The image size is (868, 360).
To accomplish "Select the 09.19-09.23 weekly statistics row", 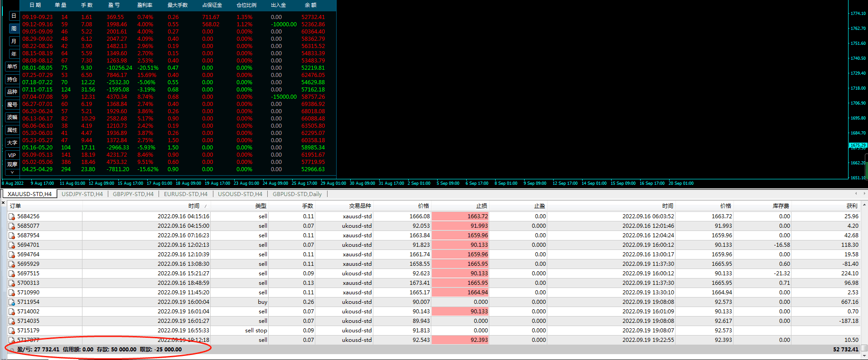I will click(x=178, y=17).
